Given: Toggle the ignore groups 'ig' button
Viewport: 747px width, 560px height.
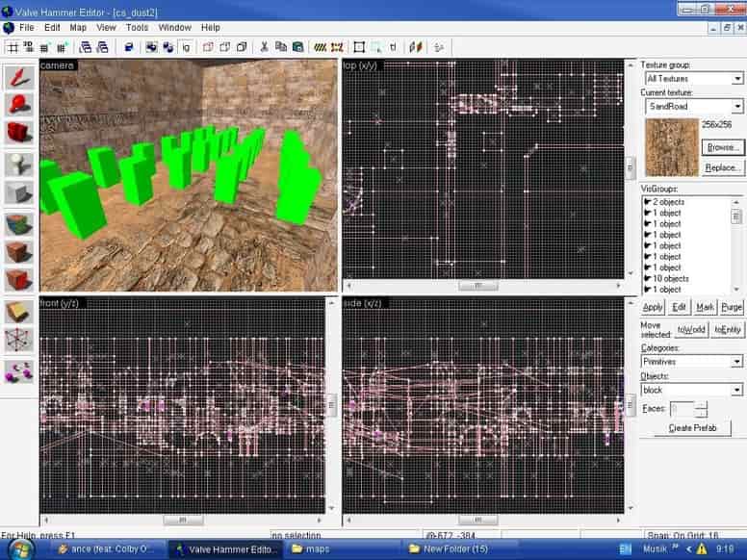Looking at the screenshot, I should click(x=187, y=47).
